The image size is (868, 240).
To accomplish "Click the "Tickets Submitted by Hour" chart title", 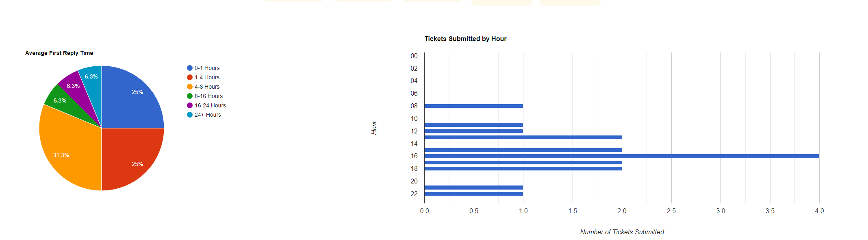I will pyautogui.click(x=465, y=39).
